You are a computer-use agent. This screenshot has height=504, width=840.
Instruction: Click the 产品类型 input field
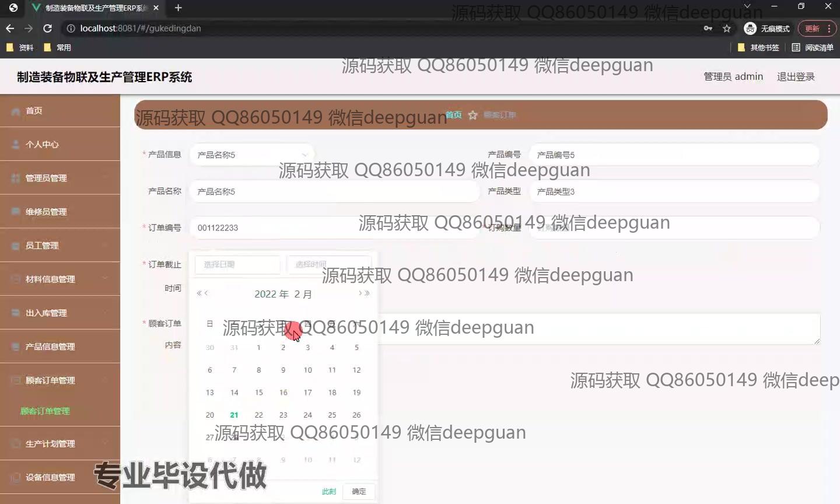pyautogui.click(x=674, y=191)
